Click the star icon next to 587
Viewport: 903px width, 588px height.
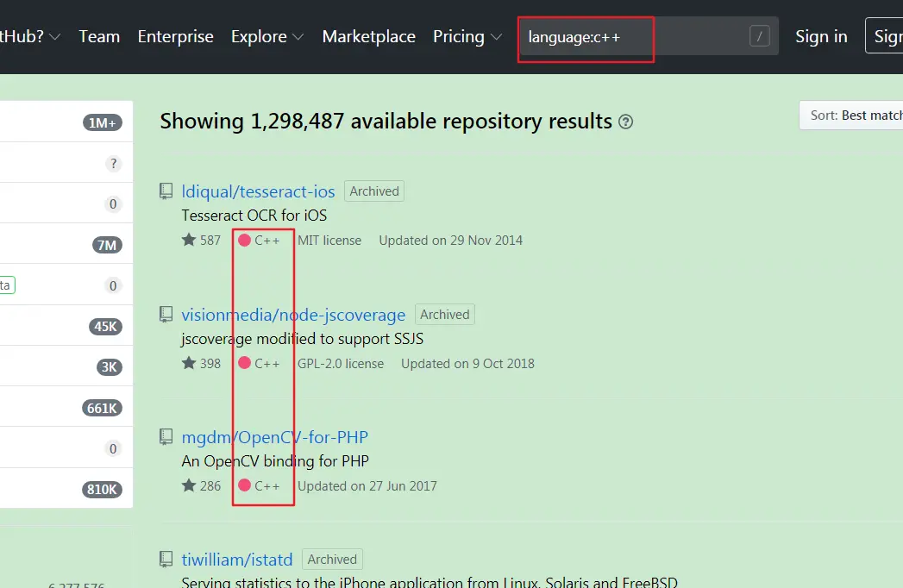click(189, 240)
